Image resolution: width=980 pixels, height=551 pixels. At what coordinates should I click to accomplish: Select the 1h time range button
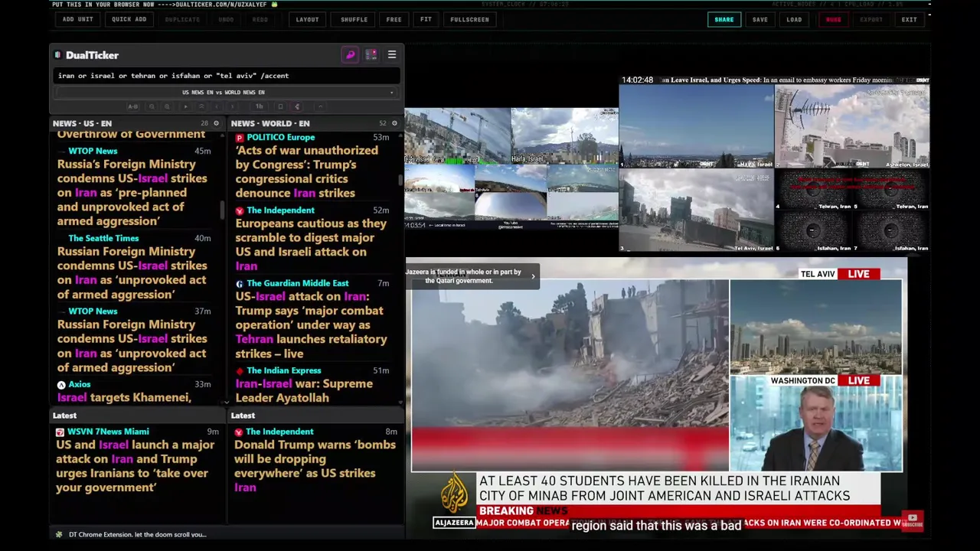[260, 106]
